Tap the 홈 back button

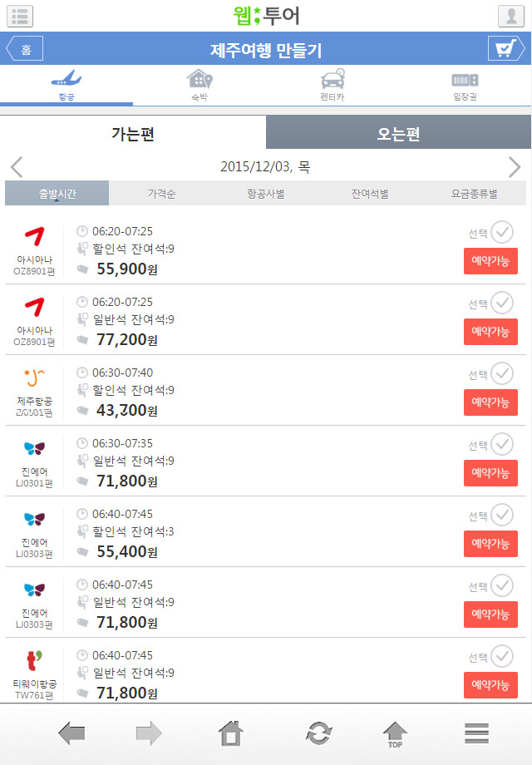click(25, 49)
